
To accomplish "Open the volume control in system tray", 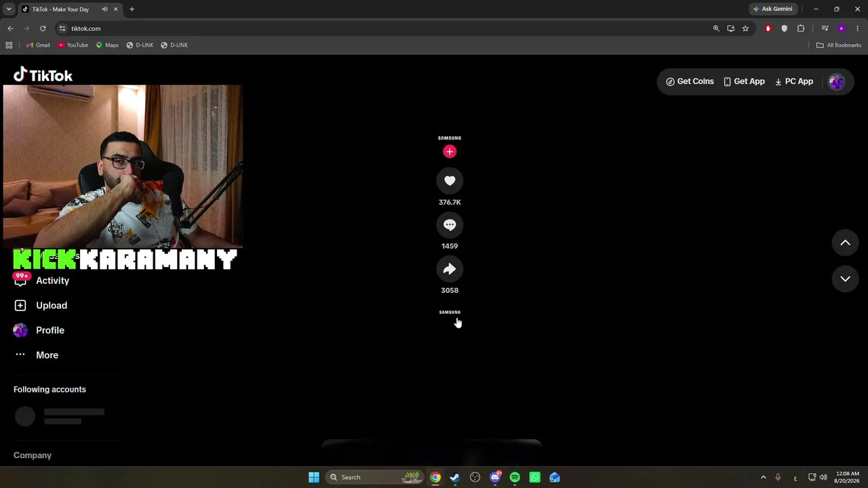I will (x=823, y=477).
